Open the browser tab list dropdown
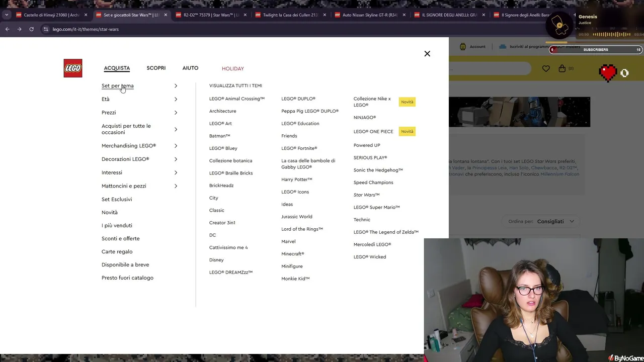The height and width of the screenshot is (362, 644). coord(7,15)
